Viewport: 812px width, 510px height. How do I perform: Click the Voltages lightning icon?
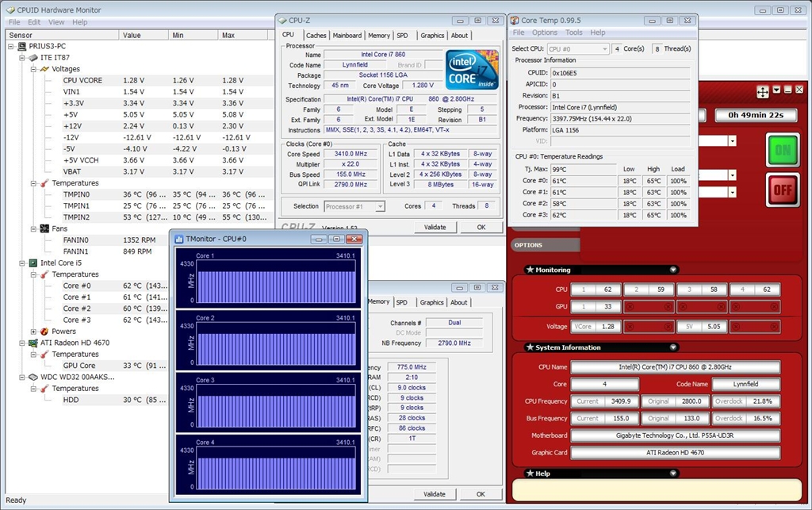(44, 69)
